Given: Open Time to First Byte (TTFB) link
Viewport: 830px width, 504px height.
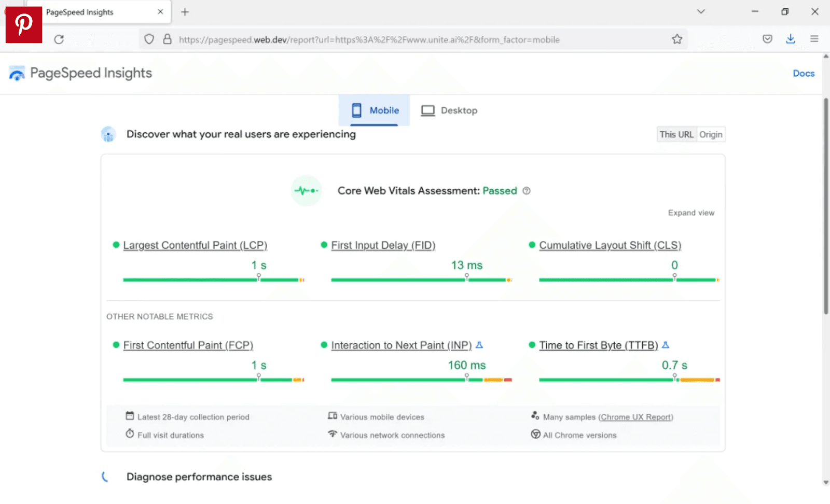Looking at the screenshot, I should [599, 345].
